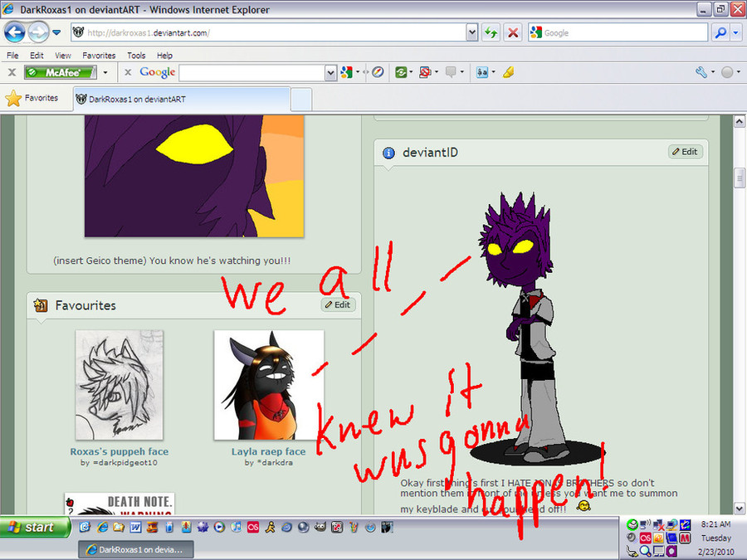Image resolution: width=747 pixels, height=560 pixels.
Task: Open a new blank tab
Action: [x=301, y=100]
